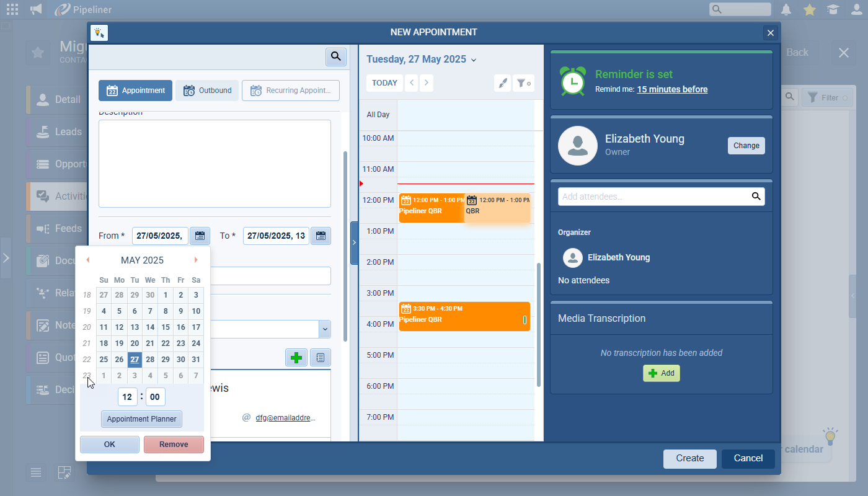
Task: Click the search magnifier icon in form header
Action: (x=335, y=56)
